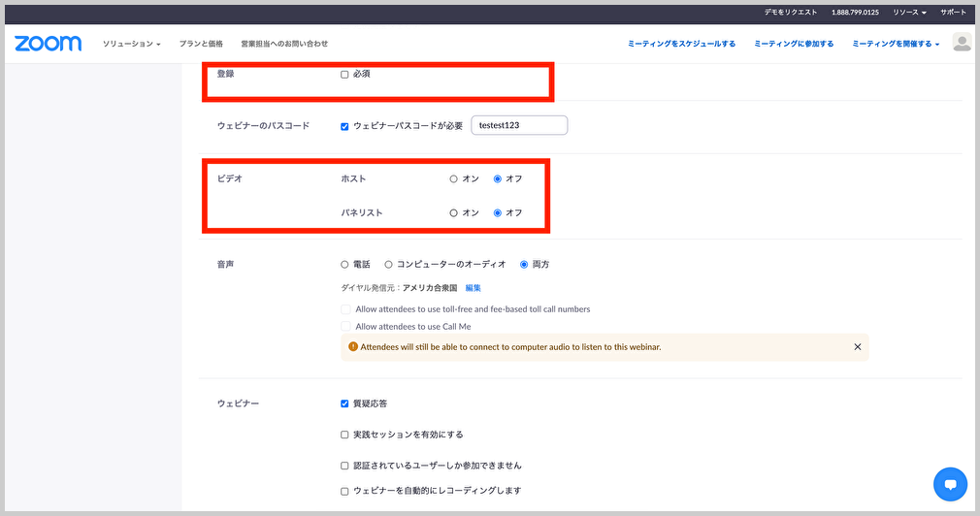Expand the リソース dropdown in top bar
Viewport: 980px width, 516px height.
(909, 12)
